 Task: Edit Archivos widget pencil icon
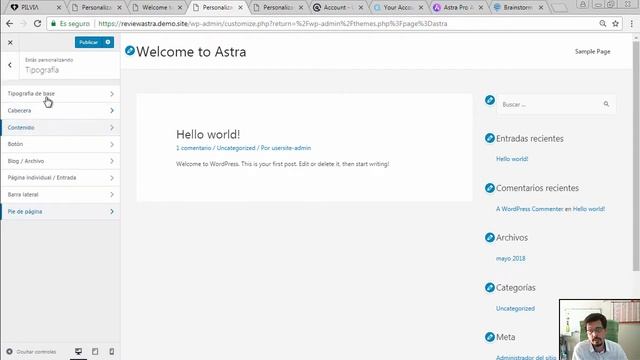[x=490, y=237]
